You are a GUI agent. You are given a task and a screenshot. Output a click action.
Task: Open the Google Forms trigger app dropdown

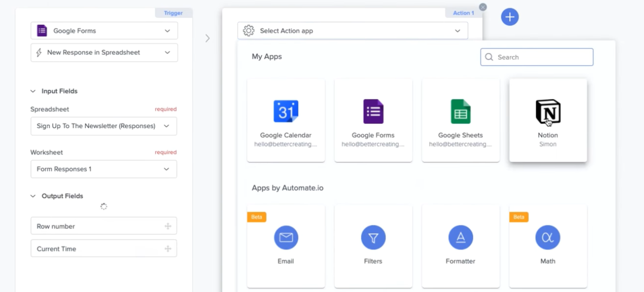(104, 30)
